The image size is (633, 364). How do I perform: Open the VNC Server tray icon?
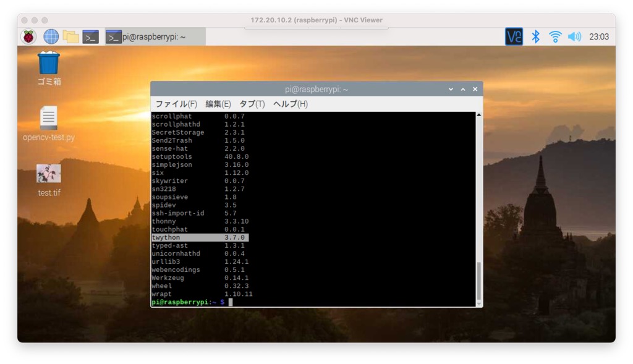tap(514, 36)
